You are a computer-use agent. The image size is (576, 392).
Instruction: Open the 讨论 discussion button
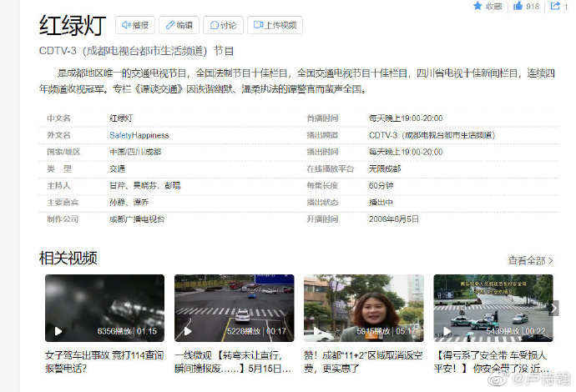223,25
